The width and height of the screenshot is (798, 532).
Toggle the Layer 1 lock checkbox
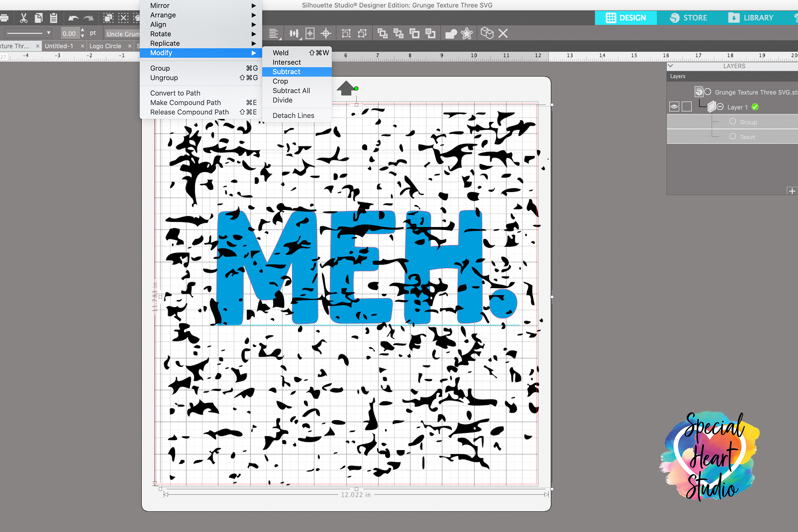point(687,107)
